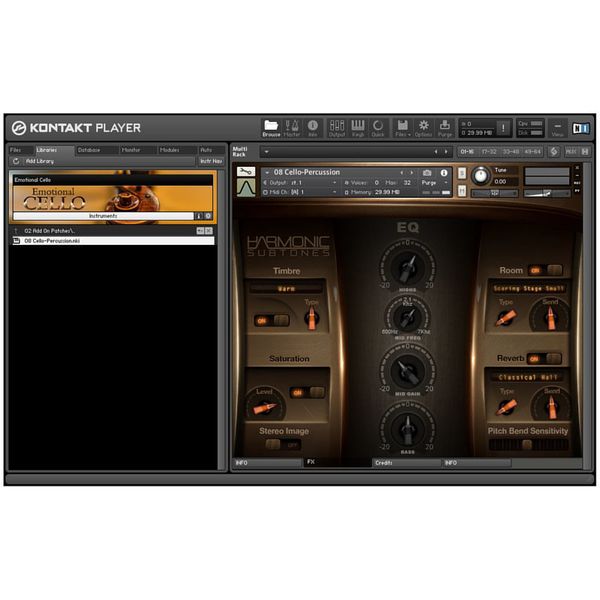600x600 pixels.
Task: Show the on-screen Keyboard
Action: [x=358, y=127]
